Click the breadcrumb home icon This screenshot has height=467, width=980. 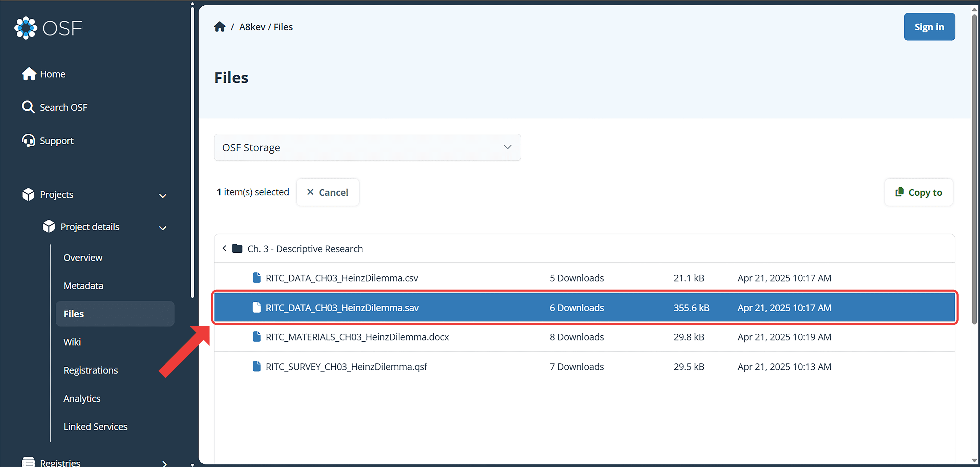point(219,27)
